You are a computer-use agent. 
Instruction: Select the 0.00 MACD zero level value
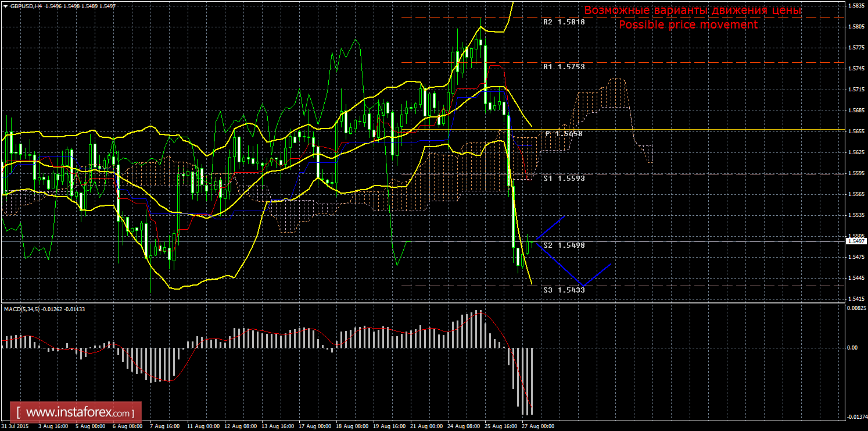point(853,347)
